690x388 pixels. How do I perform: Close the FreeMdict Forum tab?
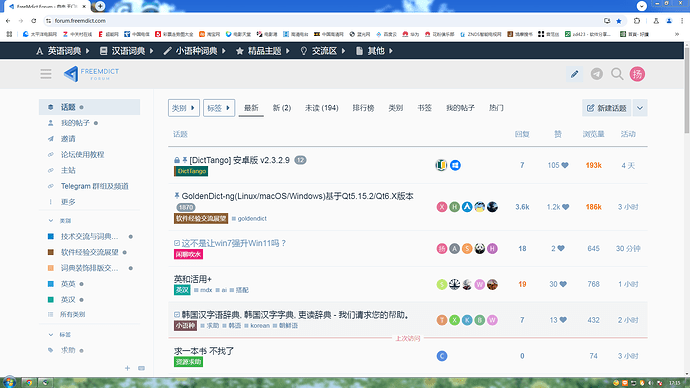(84, 7)
